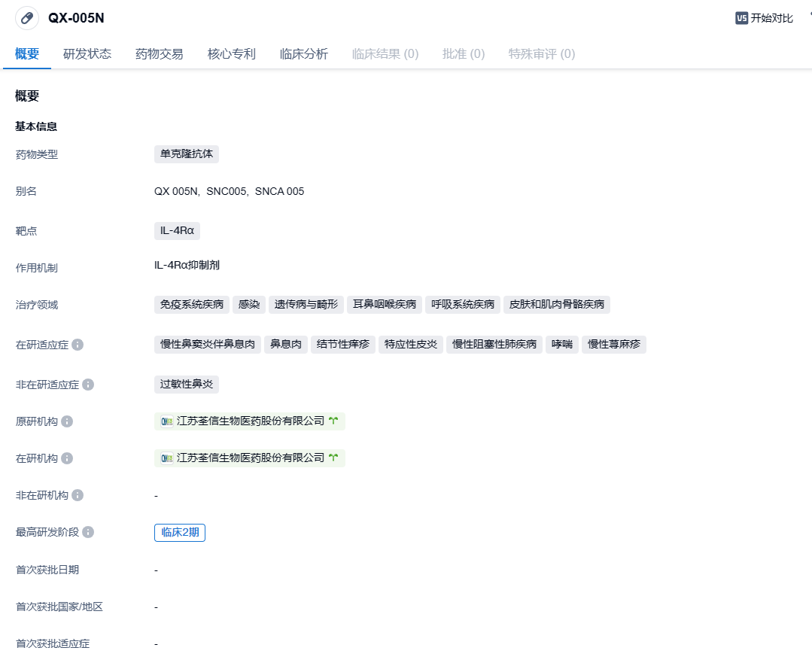This screenshot has height=669, width=812.
Task: Click the 特应性皮炎 indication tag
Action: [x=411, y=345]
